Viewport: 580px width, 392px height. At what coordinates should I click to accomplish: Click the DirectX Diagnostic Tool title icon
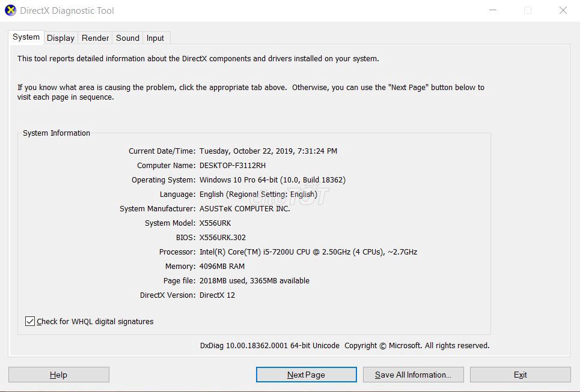(10, 10)
